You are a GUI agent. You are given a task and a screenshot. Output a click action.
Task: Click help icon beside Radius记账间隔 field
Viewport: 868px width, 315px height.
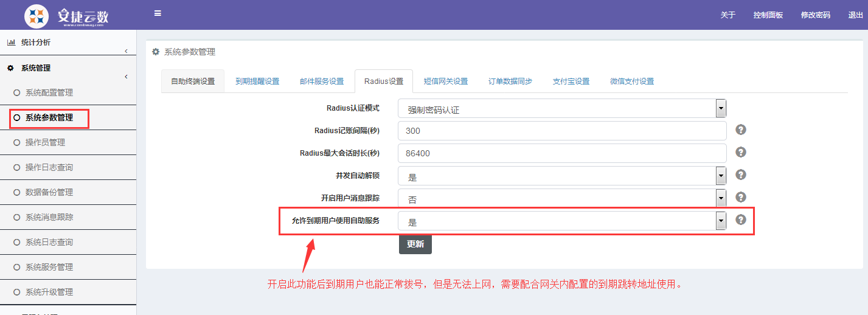[x=740, y=130]
